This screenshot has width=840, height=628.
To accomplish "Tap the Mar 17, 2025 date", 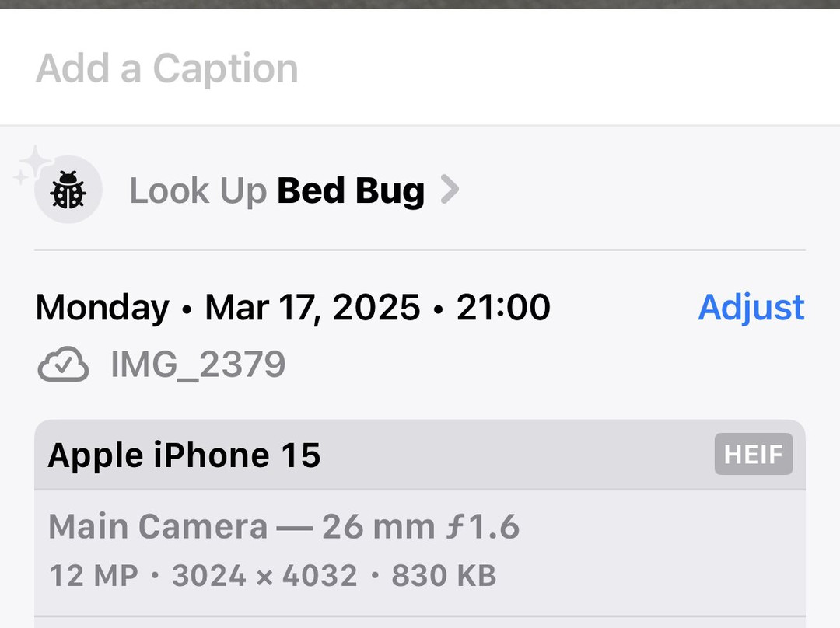I will tap(313, 307).
